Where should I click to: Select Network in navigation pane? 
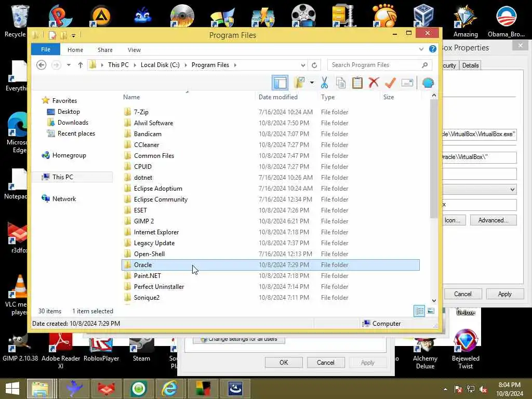(64, 199)
